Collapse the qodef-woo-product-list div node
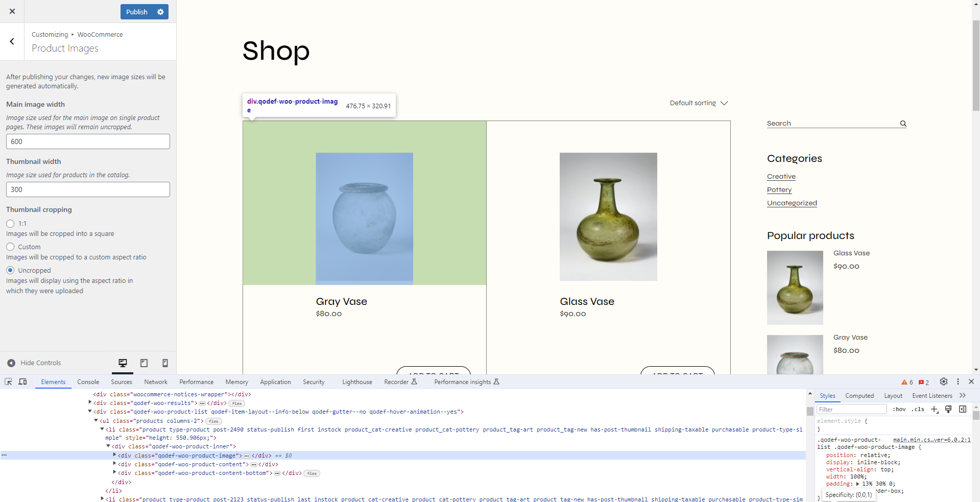Image resolution: width=980 pixels, height=502 pixels. click(x=90, y=412)
